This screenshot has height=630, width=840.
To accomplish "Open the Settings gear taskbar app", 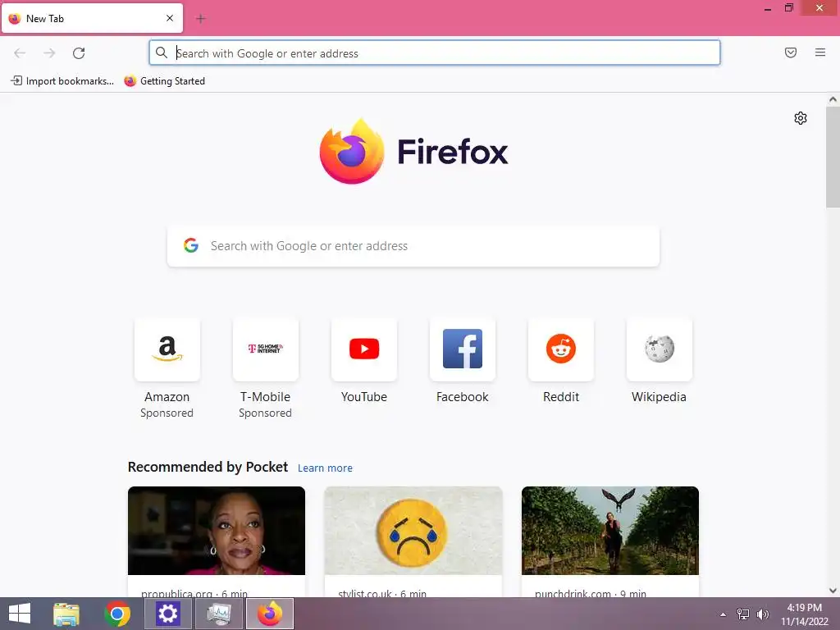I will pos(167,614).
